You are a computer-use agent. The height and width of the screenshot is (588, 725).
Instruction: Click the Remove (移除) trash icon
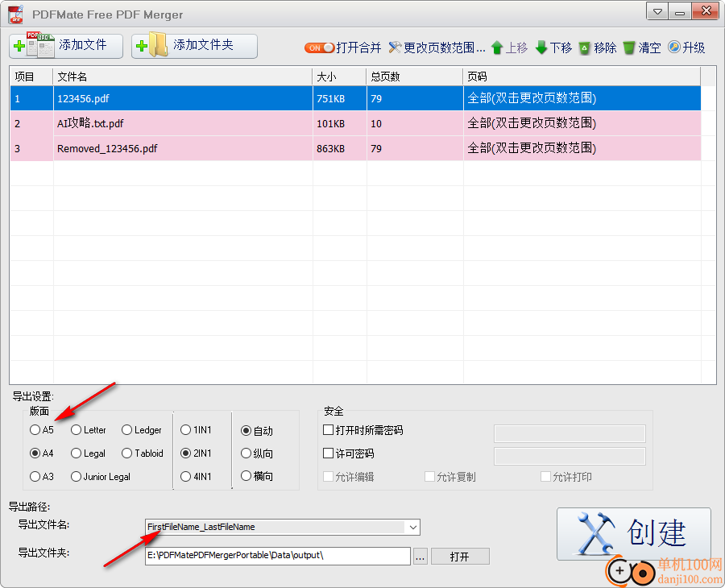pos(585,48)
